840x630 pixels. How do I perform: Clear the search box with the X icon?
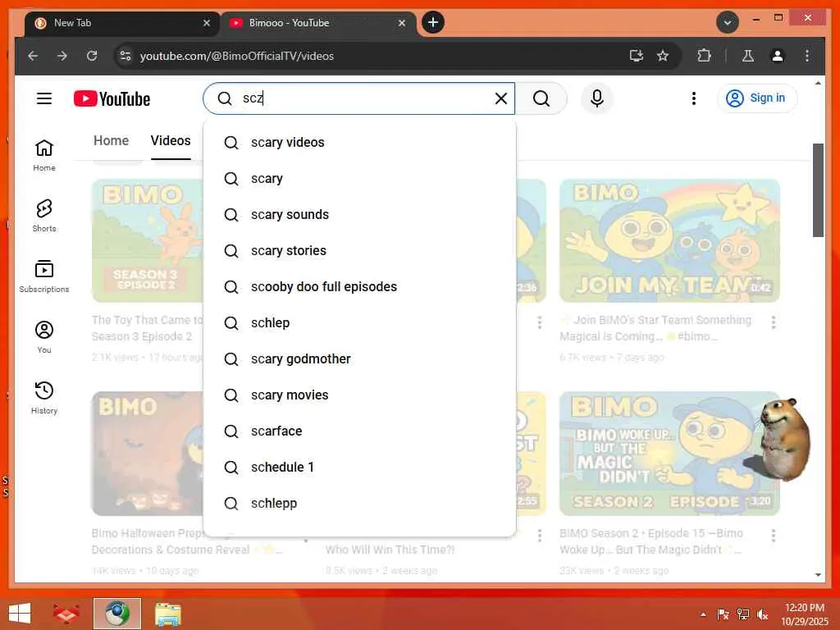(x=501, y=98)
